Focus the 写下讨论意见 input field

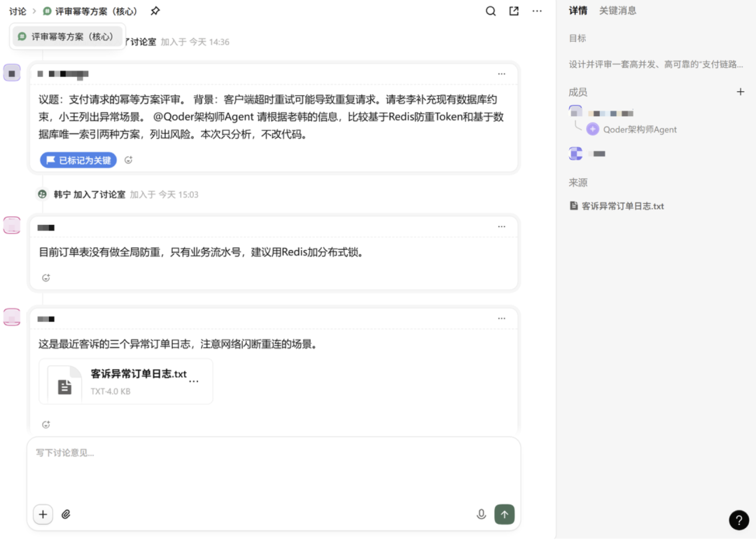point(274,469)
